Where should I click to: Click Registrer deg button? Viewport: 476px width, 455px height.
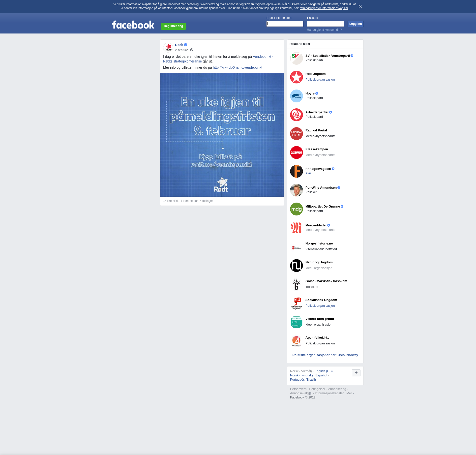pos(173,26)
